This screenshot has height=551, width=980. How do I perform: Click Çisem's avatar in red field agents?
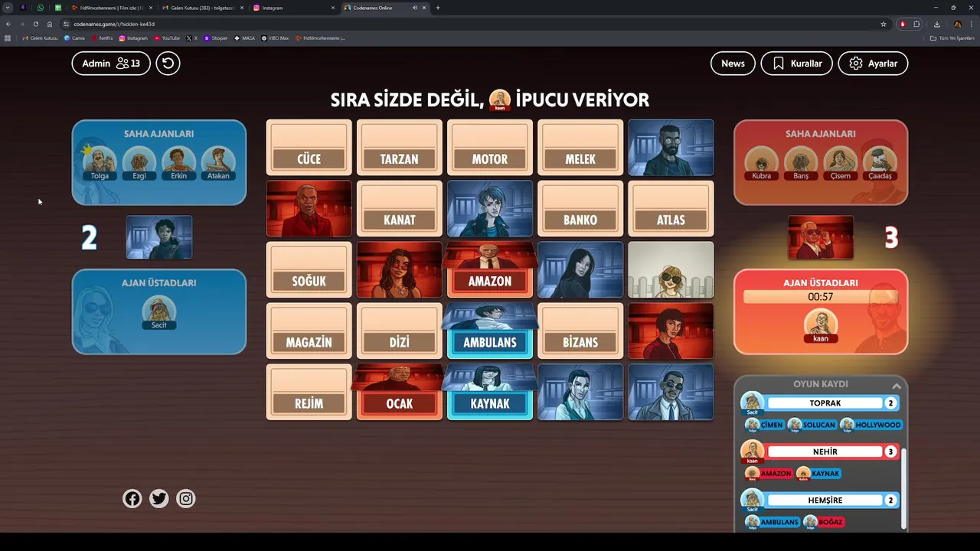[841, 162]
